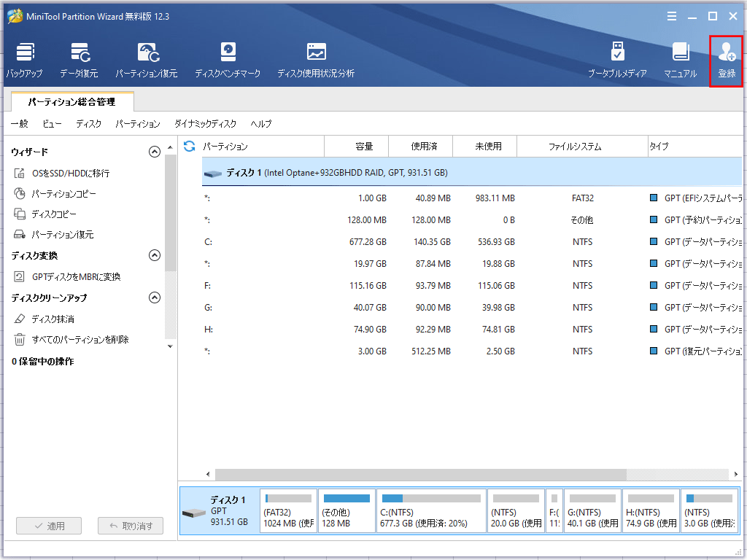Create ブータブルメディア bootable media

[x=617, y=61]
